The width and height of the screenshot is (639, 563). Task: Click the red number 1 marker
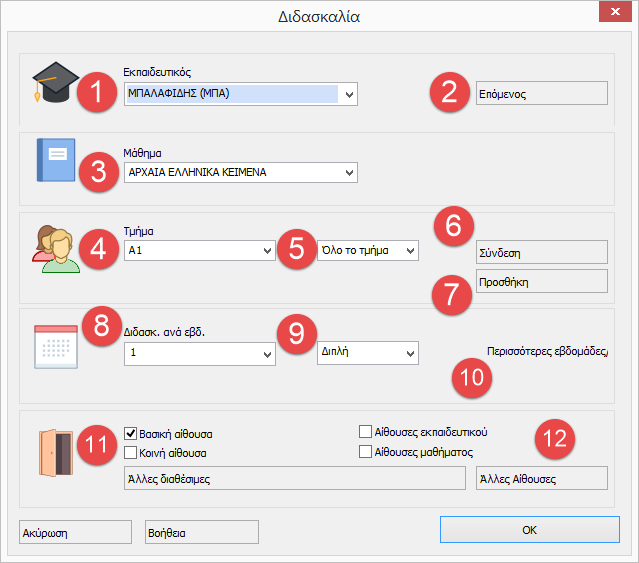click(98, 94)
